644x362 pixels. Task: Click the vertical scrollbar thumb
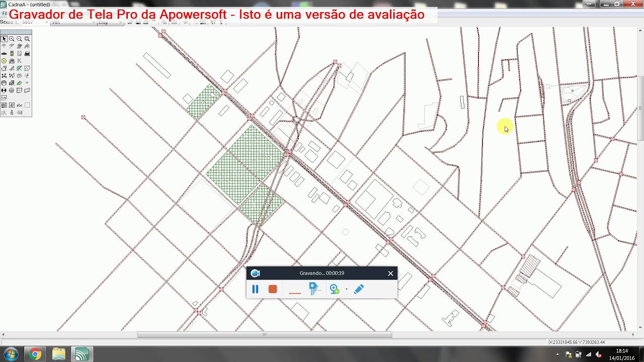click(640, 108)
